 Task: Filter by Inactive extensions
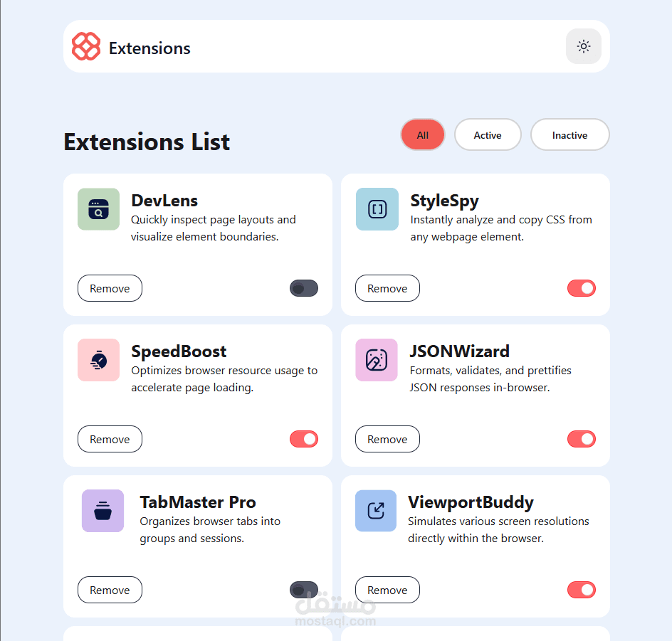tap(569, 135)
